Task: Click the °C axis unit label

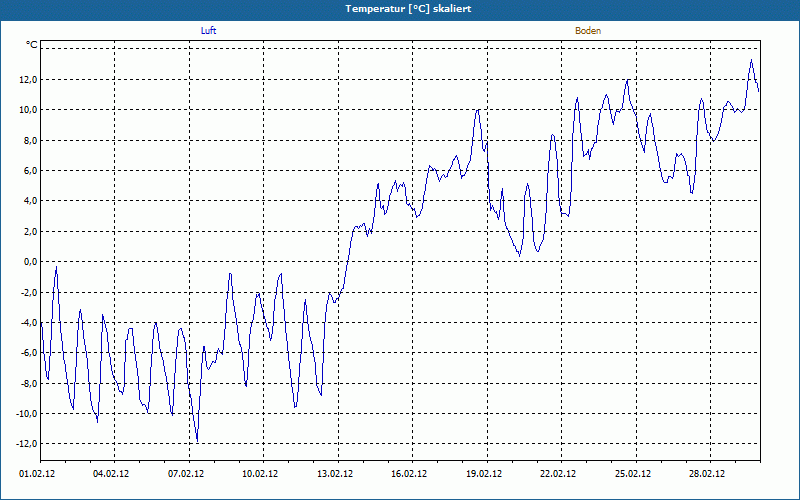Action: tap(32, 45)
